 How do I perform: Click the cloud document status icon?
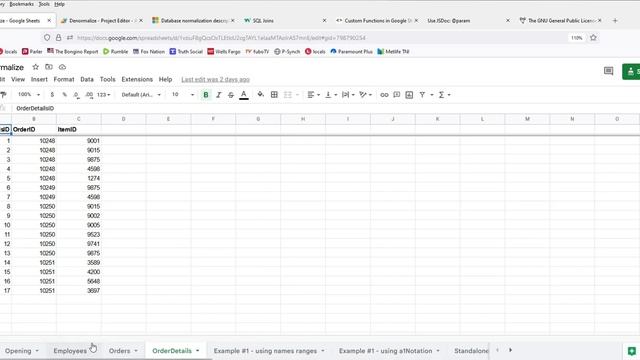coord(62,67)
